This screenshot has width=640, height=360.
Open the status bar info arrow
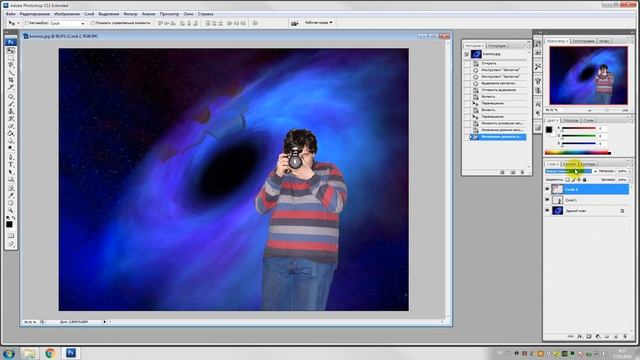click(x=104, y=322)
